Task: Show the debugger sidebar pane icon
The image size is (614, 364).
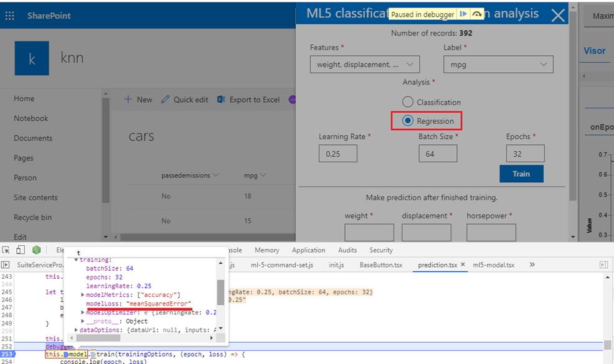Action: (603, 265)
